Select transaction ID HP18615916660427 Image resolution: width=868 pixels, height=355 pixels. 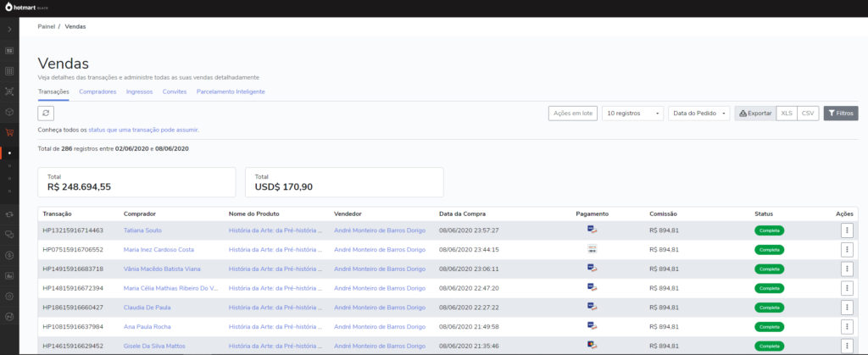[x=73, y=308]
